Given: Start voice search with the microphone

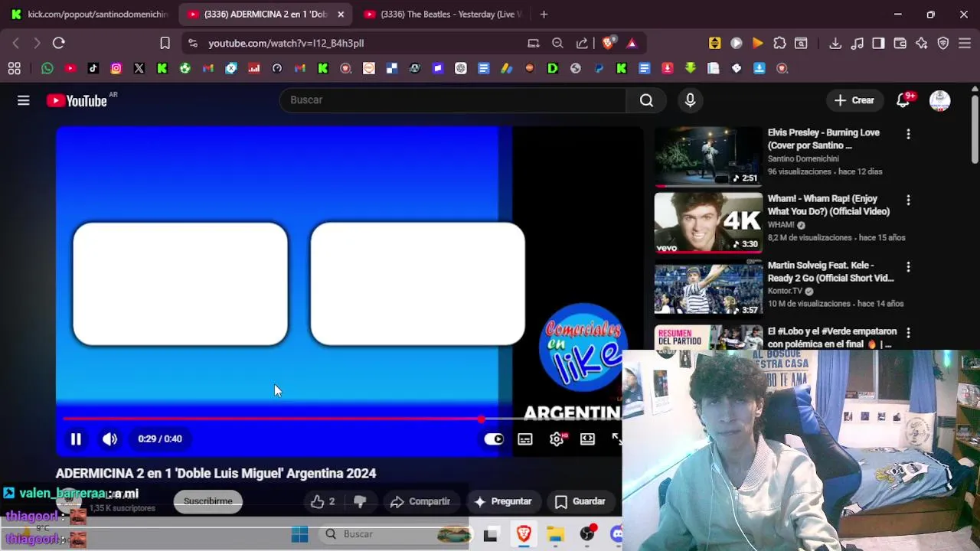Looking at the screenshot, I should tap(690, 100).
